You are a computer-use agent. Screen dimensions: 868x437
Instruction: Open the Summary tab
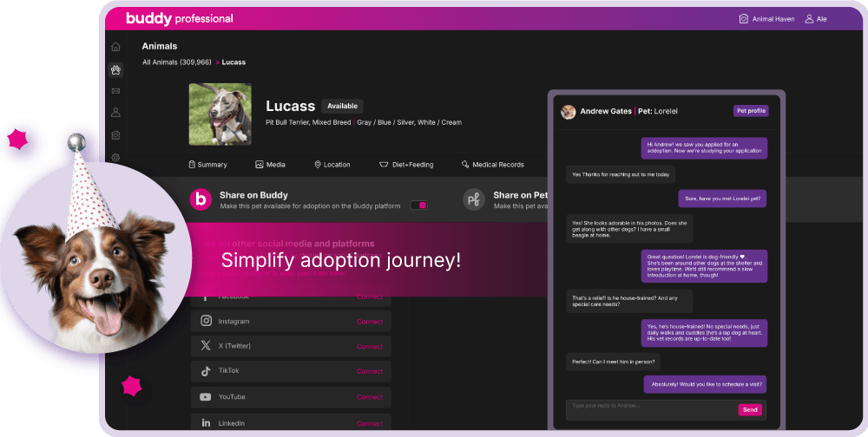click(x=208, y=164)
